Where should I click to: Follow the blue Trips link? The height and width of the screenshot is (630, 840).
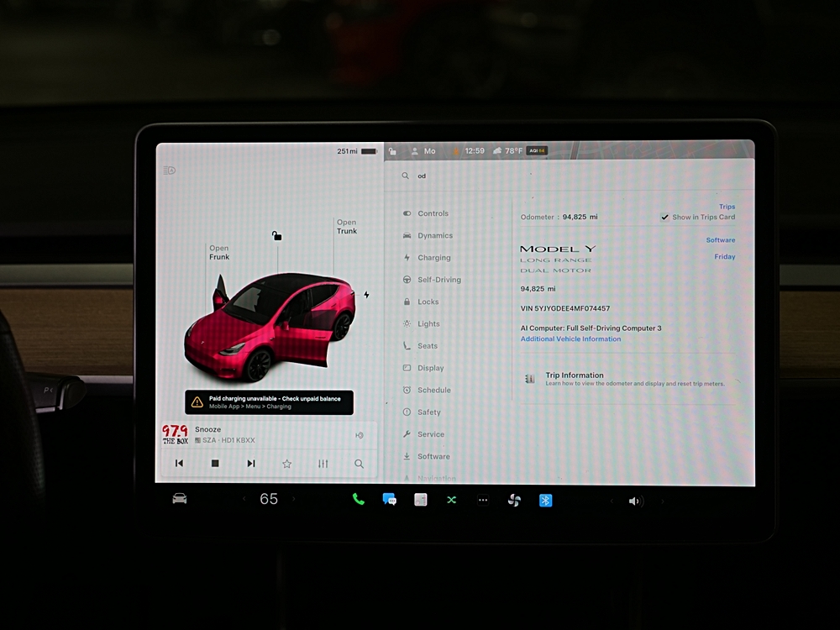coord(727,207)
